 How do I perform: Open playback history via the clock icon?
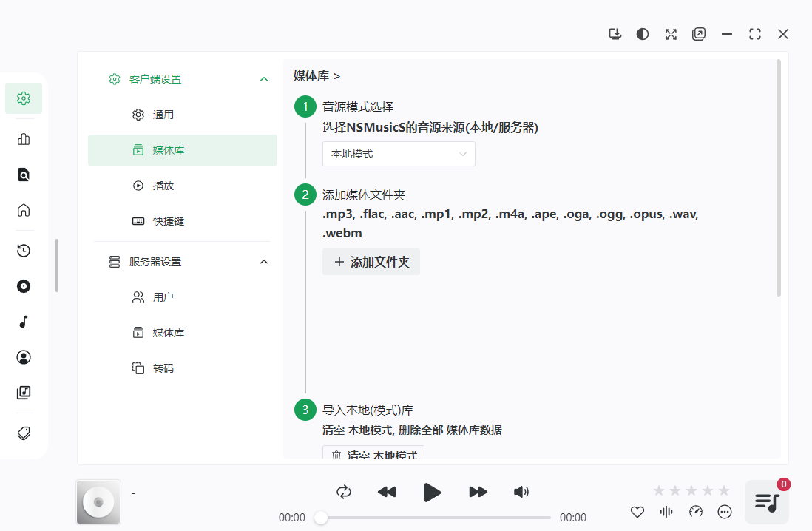23,251
